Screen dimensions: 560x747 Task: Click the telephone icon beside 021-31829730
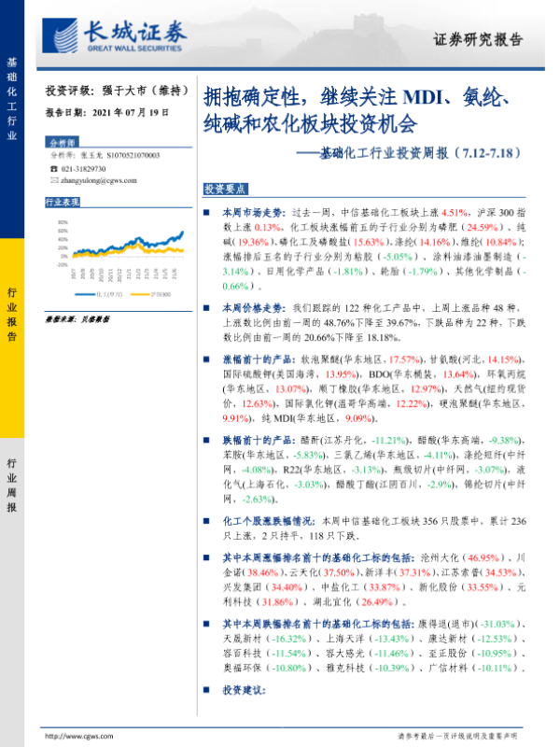[x=50, y=169]
